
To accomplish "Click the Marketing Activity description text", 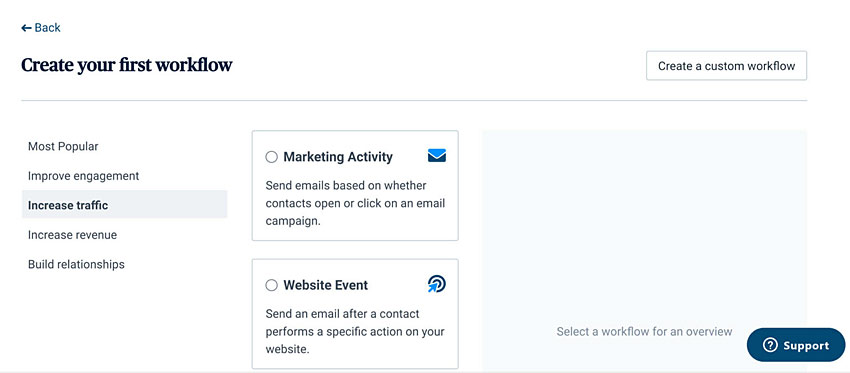I will point(355,203).
